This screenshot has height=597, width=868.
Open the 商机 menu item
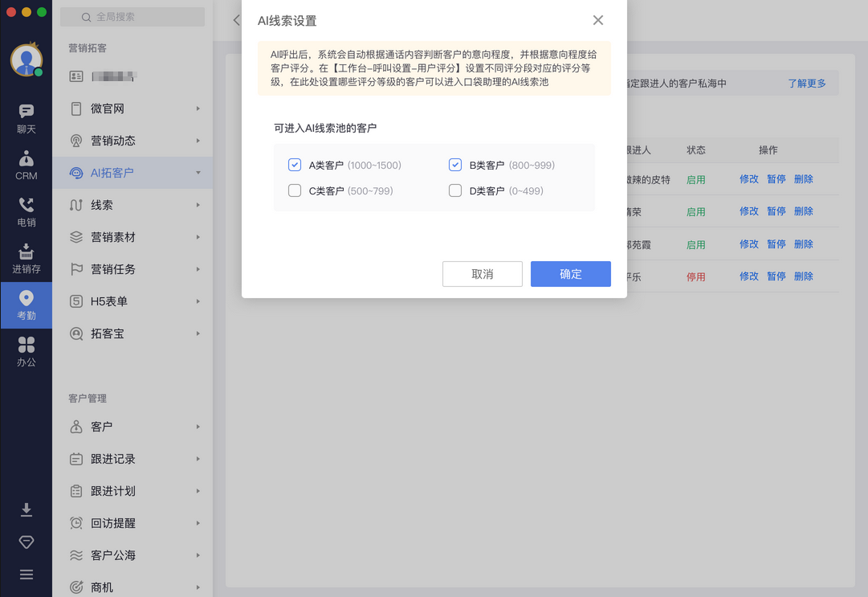coord(132,587)
